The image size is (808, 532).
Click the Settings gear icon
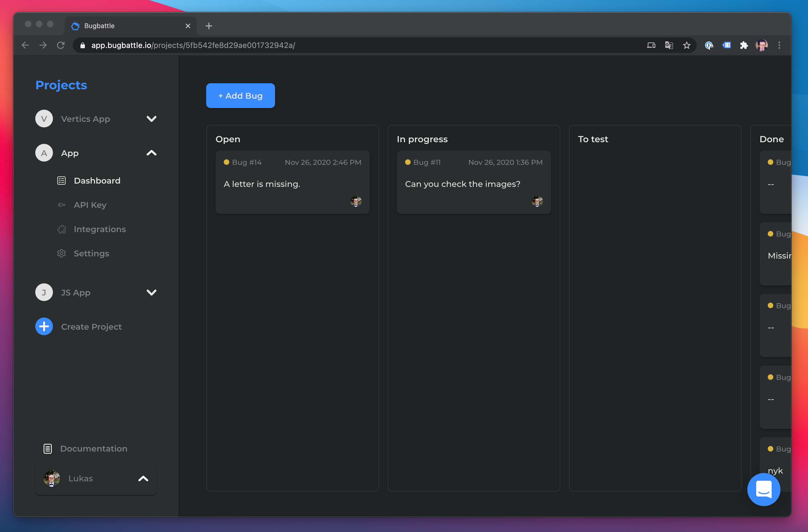point(61,253)
